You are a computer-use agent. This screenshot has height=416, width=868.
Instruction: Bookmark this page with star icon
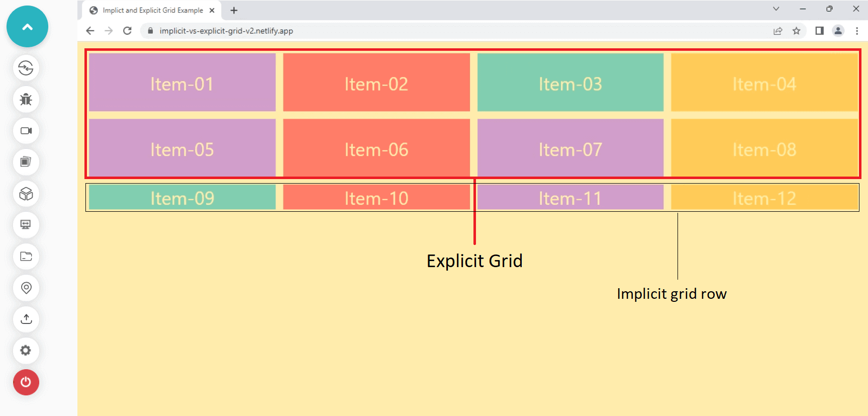pyautogui.click(x=797, y=31)
